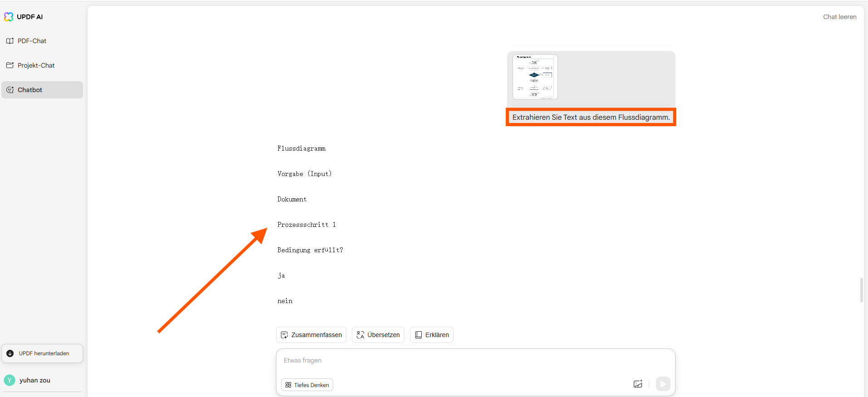This screenshot has height=397, width=868.
Task: Click the Erklären book icon
Action: [x=419, y=335]
